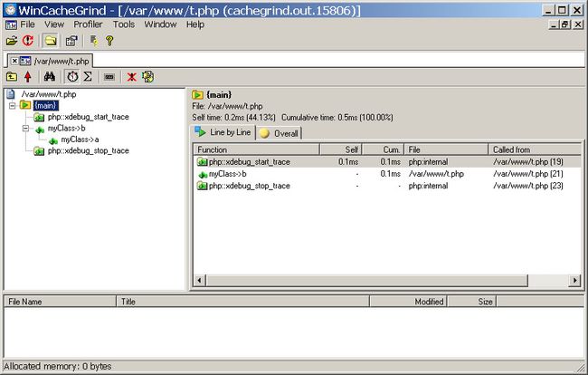The height and width of the screenshot is (375, 588).
Task: Click the Size column header
Action: tap(471, 302)
